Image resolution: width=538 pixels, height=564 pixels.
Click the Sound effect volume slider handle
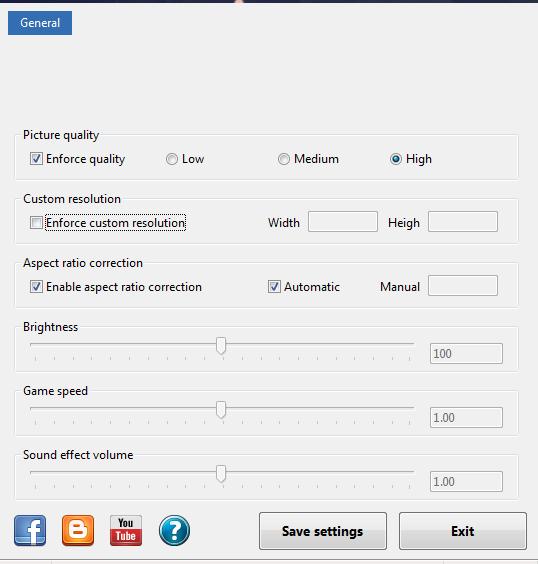(x=221, y=474)
